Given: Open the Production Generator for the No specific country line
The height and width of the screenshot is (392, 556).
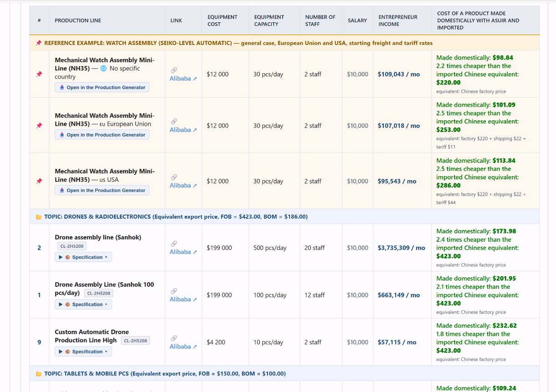Looking at the screenshot, I should click(x=102, y=87).
